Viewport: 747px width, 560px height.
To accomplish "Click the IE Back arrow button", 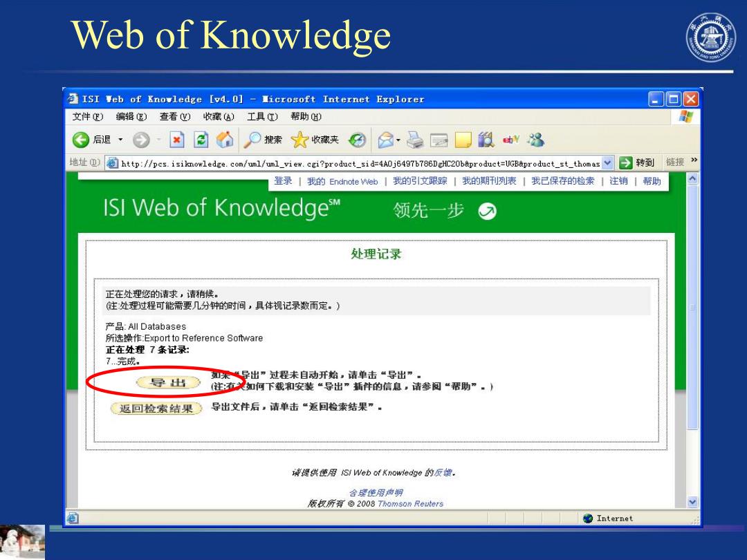I will (80, 140).
